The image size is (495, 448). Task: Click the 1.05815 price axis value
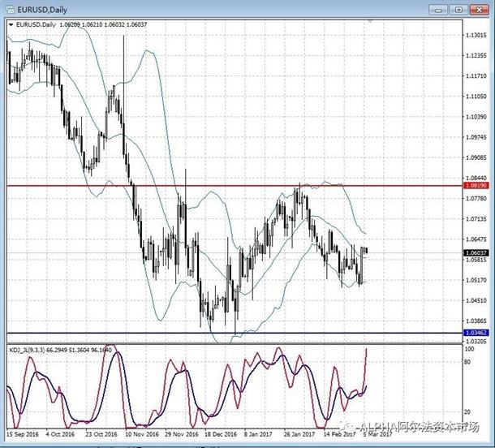(476, 260)
